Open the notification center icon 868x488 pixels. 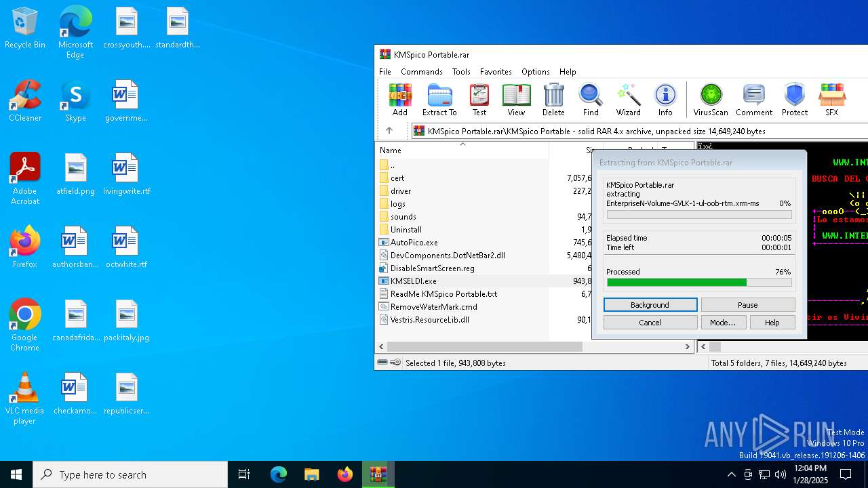pos(846,474)
